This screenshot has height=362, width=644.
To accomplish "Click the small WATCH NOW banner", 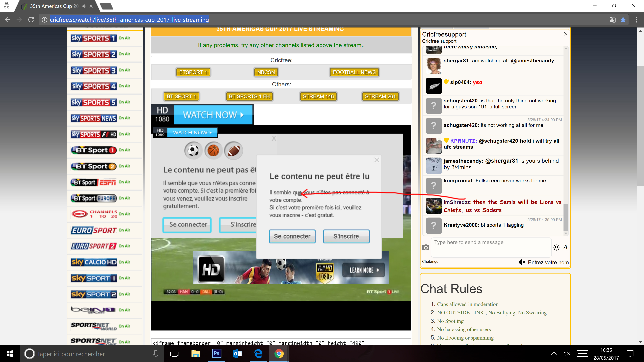I will pos(185,133).
